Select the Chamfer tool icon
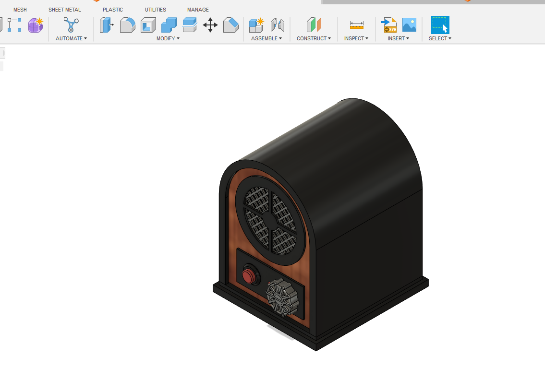The height and width of the screenshot is (392, 545). tap(231, 25)
